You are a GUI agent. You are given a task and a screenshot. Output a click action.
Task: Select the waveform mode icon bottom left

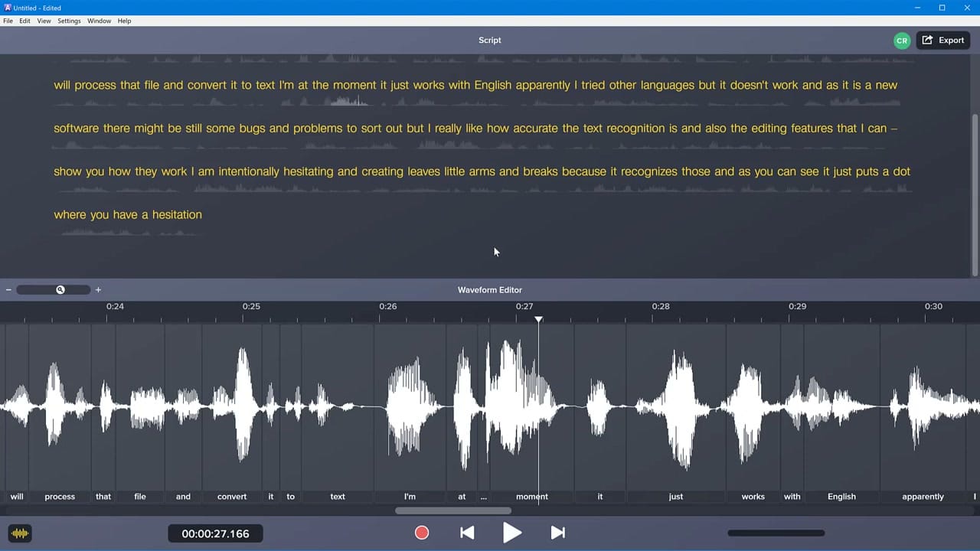tap(20, 533)
